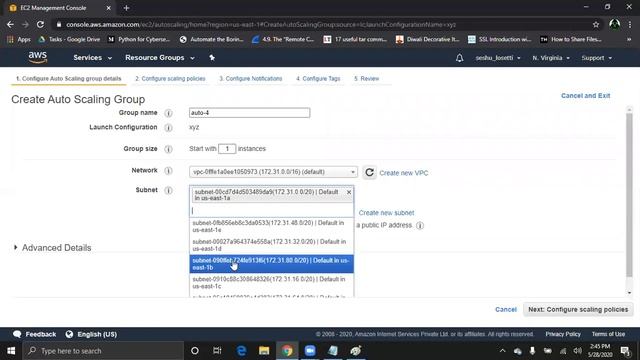Open the Network VPC dropdown
Image resolution: width=640 pixels, height=360 pixels.
pos(273,172)
